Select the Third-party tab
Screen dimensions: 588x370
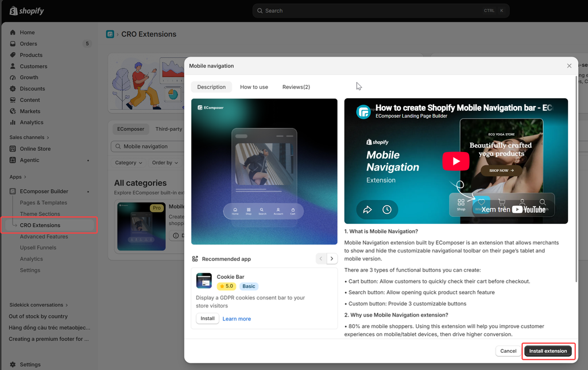pos(168,129)
